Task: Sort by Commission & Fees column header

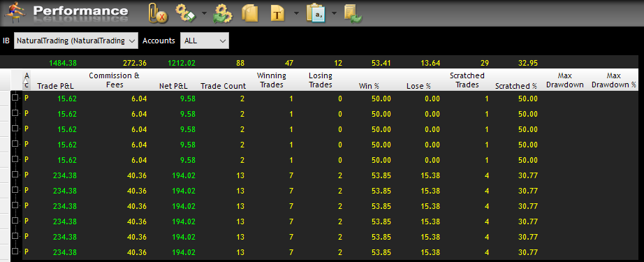Action: 114,80
